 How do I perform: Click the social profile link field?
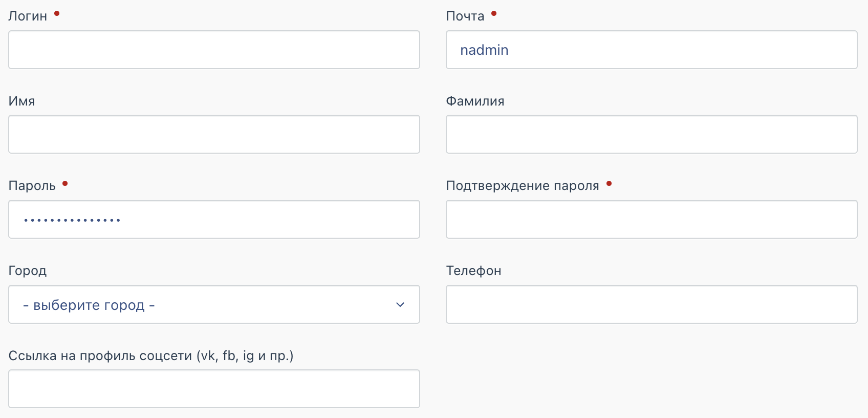[214, 389]
